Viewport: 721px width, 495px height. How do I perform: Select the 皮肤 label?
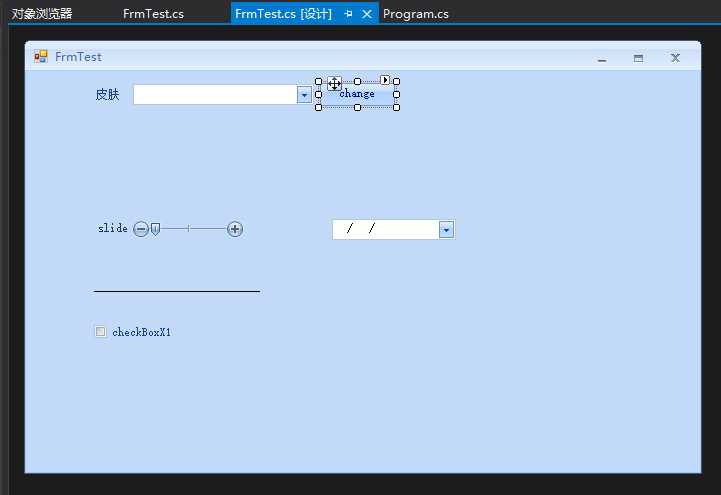pyautogui.click(x=107, y=94)
